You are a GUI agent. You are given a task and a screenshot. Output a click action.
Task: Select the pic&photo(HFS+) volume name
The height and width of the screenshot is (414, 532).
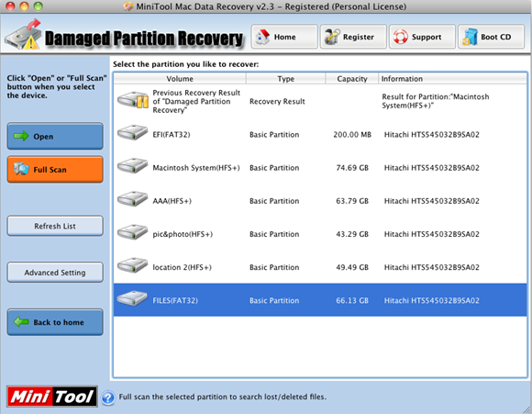point(183,234)
